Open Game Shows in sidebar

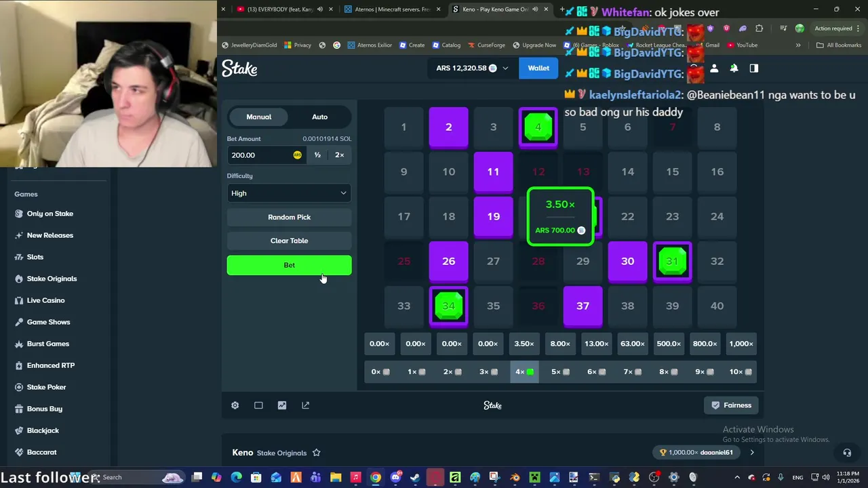click(42, 322)
